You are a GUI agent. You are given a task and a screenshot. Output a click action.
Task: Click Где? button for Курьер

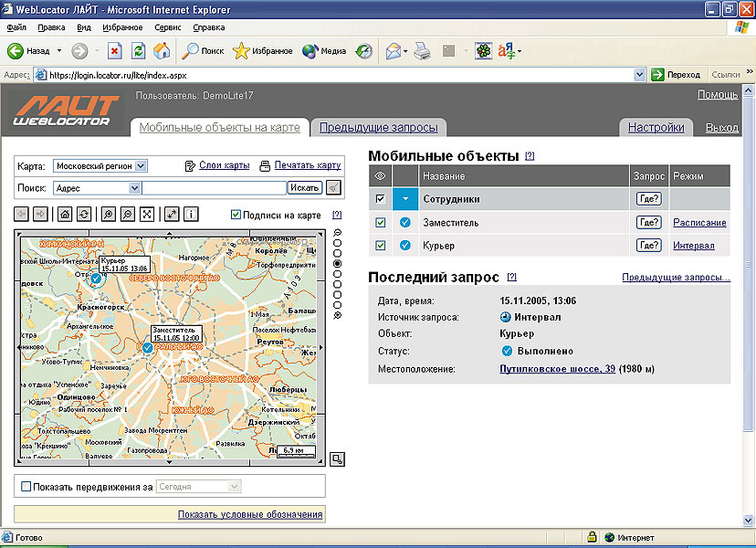coord(648,245)
